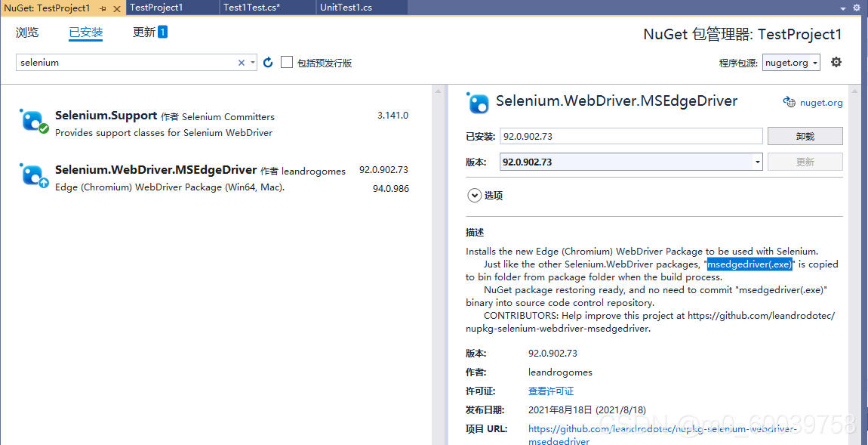
Task: Click the 描述 (Description) heading
Action: coord(475,232)
